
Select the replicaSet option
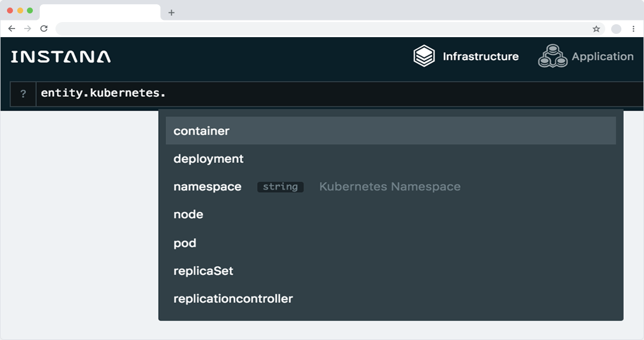pyautogui.click(x=203, y=271)
